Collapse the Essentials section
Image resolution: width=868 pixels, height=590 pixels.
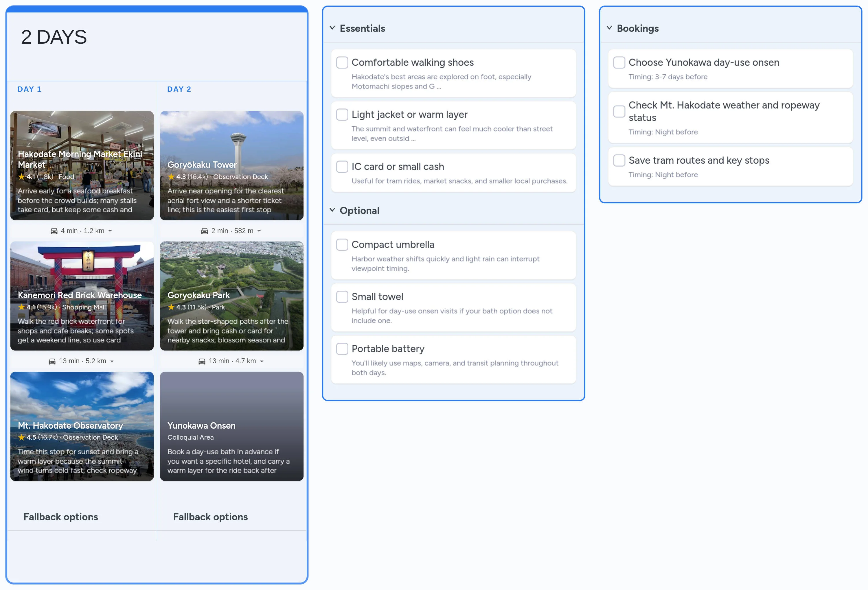coord(332,28)
